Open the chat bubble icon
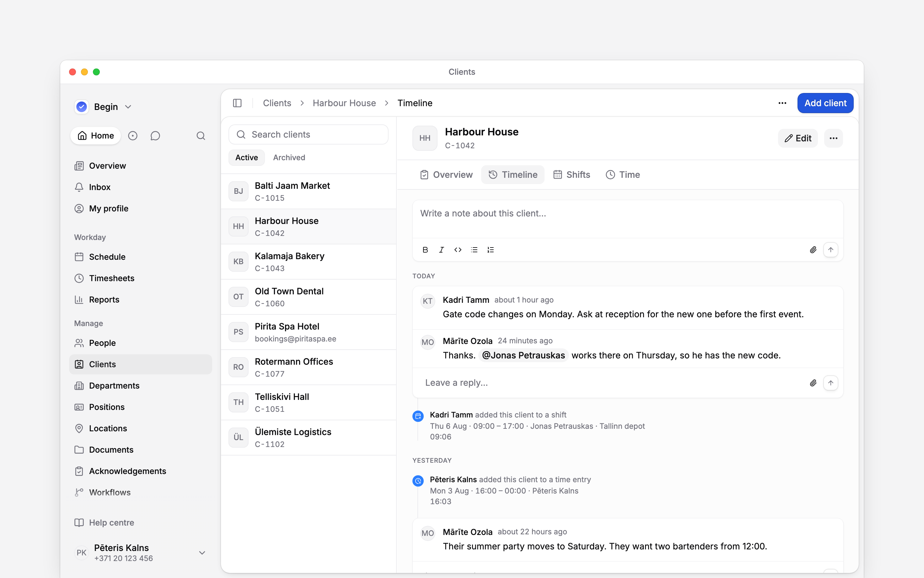The image size is (924, 578). point(155,136)
